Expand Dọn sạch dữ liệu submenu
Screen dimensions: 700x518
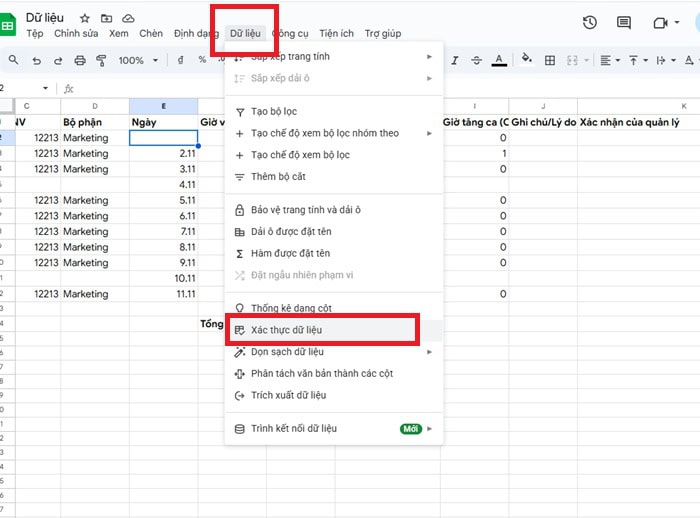(334, 352)
